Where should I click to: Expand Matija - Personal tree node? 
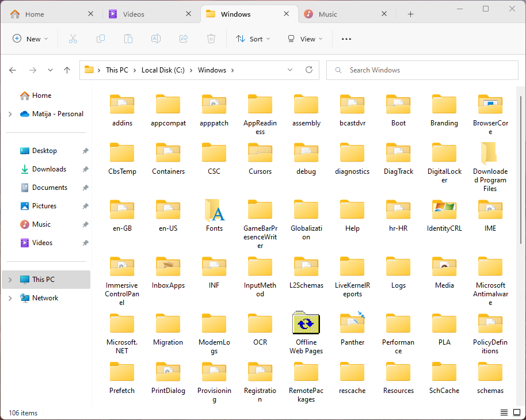[10, 114]
